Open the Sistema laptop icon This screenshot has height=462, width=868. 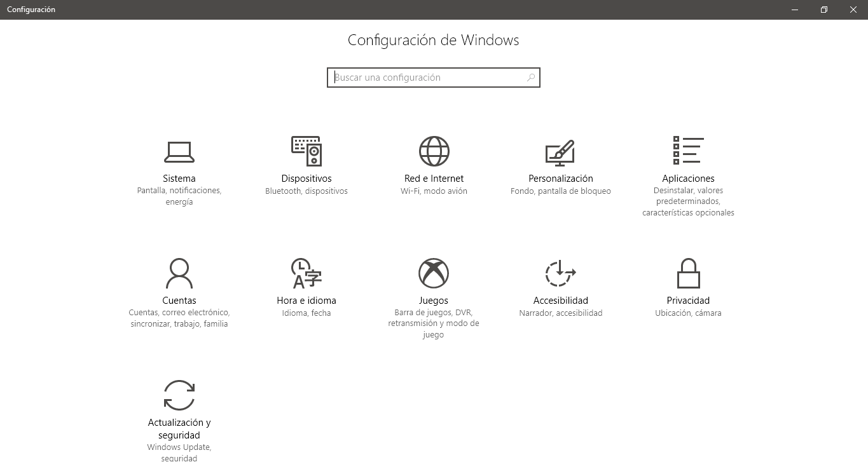(179, 152)
